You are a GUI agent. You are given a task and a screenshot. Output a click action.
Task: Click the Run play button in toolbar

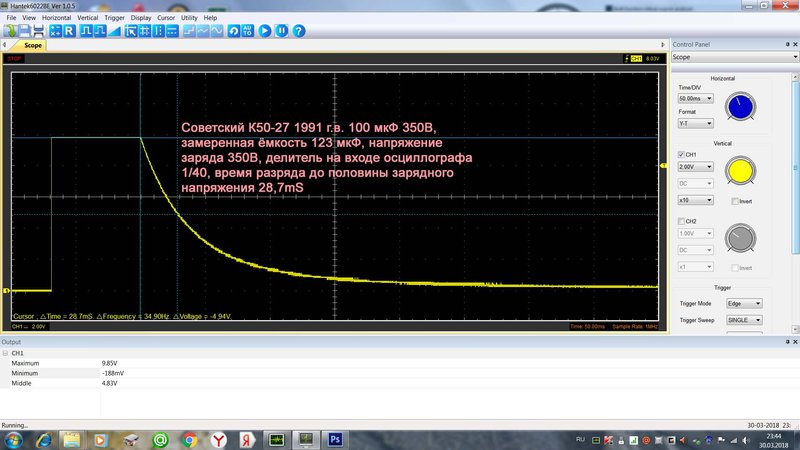click(x=265, y=31)
